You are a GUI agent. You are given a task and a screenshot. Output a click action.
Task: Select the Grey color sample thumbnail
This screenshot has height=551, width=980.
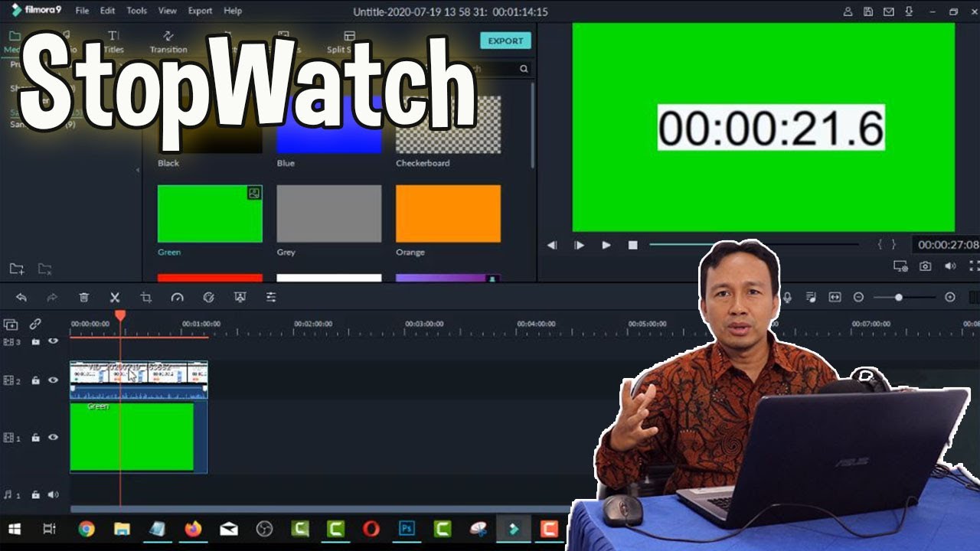tap(328, 214)
